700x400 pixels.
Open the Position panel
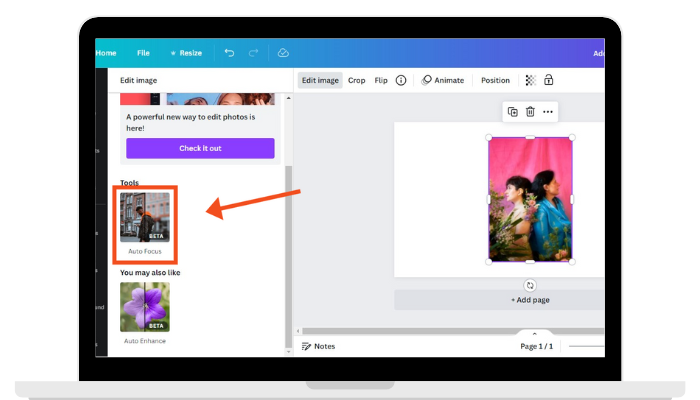495,80
